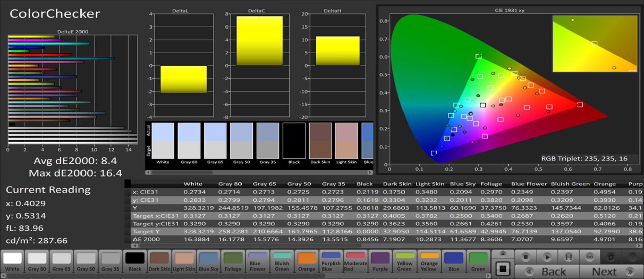Screen dimensions: 644x279
Task: Click the White column header in the data table
Action: coord(193,184)
